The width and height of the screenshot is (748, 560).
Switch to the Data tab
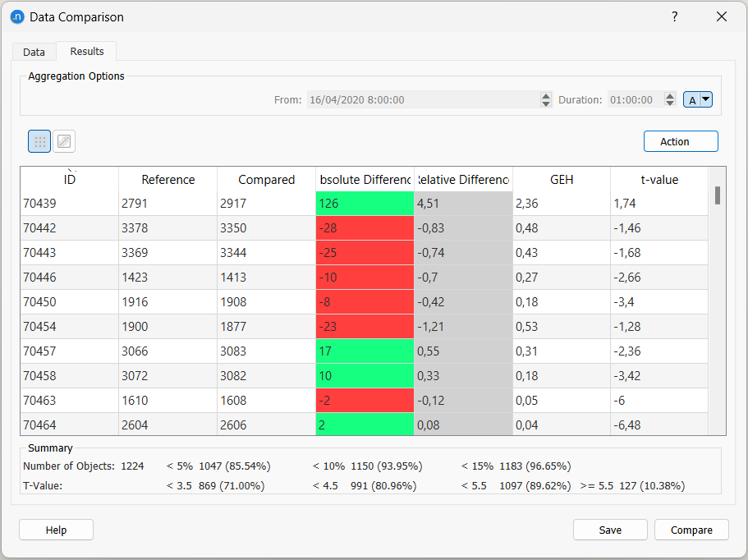point(34,52)
